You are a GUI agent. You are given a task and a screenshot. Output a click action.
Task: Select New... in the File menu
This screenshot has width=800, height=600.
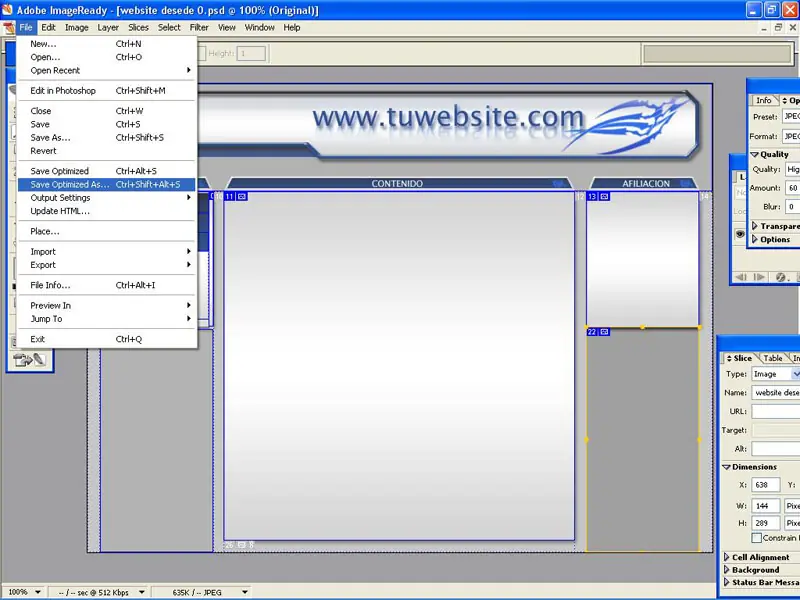tap(106, 44)
